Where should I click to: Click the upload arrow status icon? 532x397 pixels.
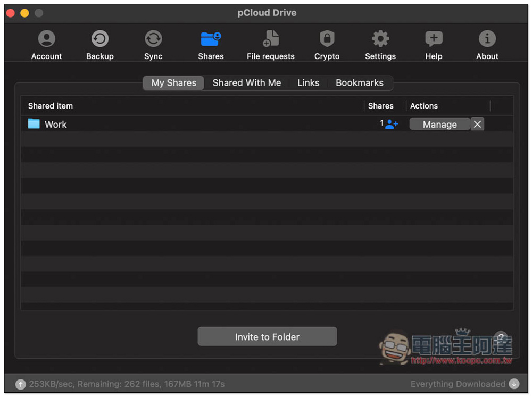pyautogui.click(x=20, y=384)
